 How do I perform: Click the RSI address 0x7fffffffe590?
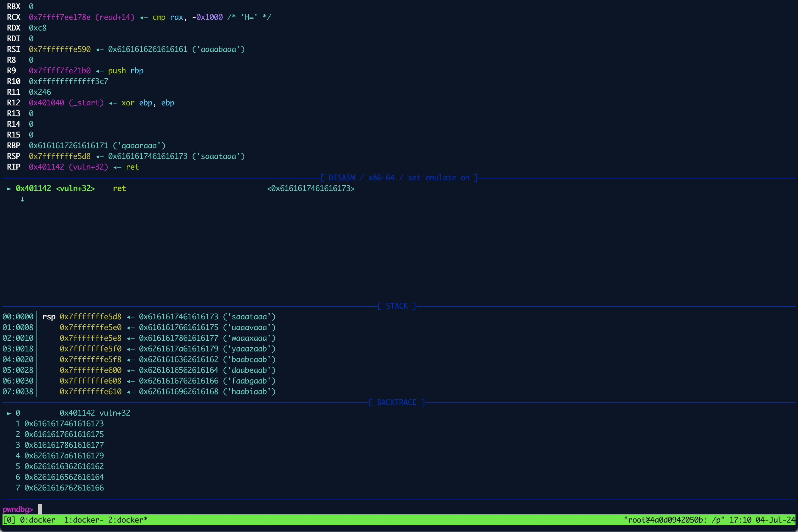point(60,49)
